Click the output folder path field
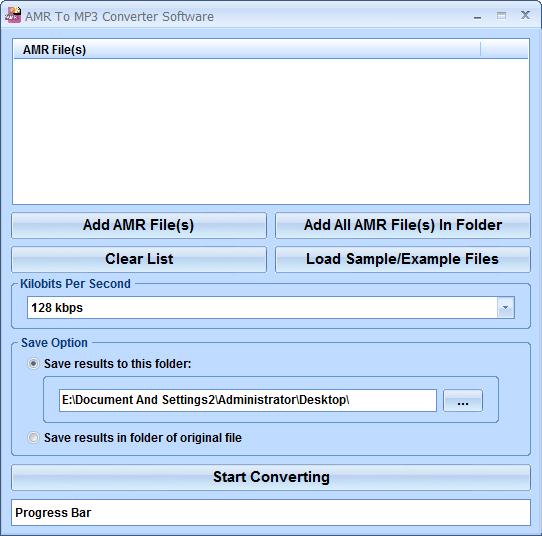 [x=248, y=400]
